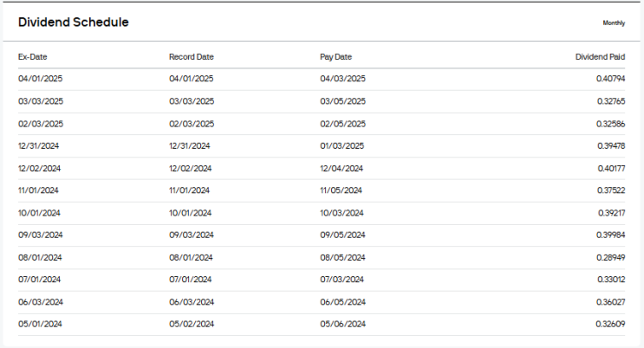Viewport: 644px width, 348px height.
Task: Select the Ex-Date column header
Action: click(32, 57)
